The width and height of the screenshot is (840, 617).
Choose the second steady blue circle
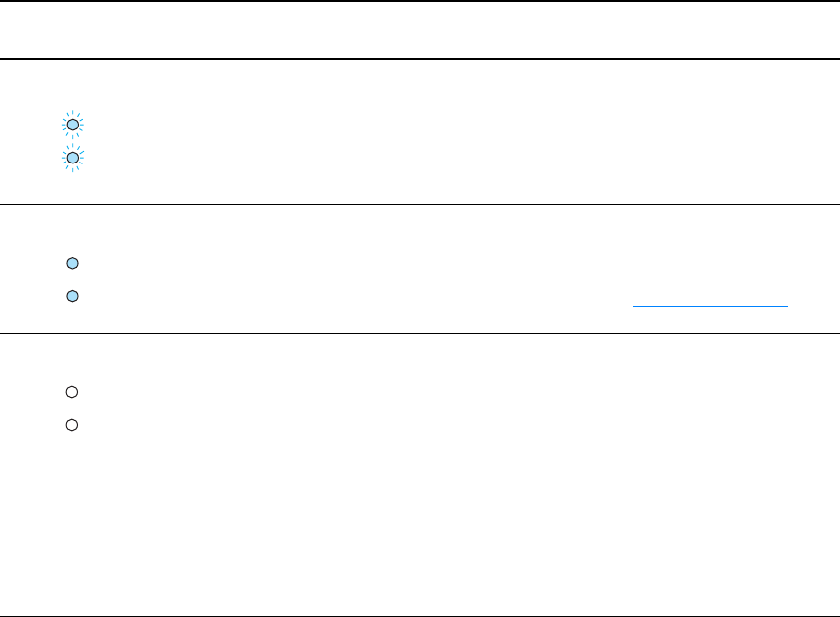point(71,296)
